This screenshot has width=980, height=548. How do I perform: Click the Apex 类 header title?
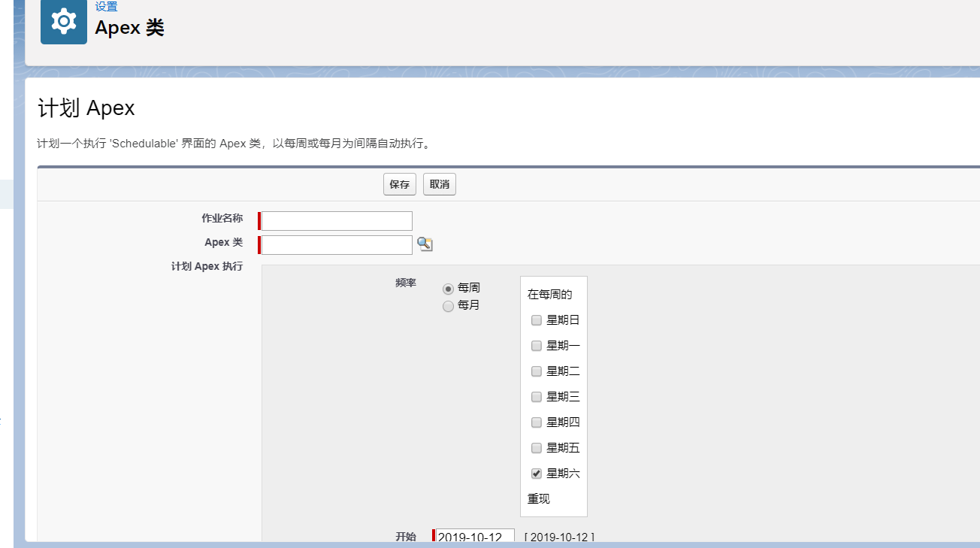pos(129,28)
